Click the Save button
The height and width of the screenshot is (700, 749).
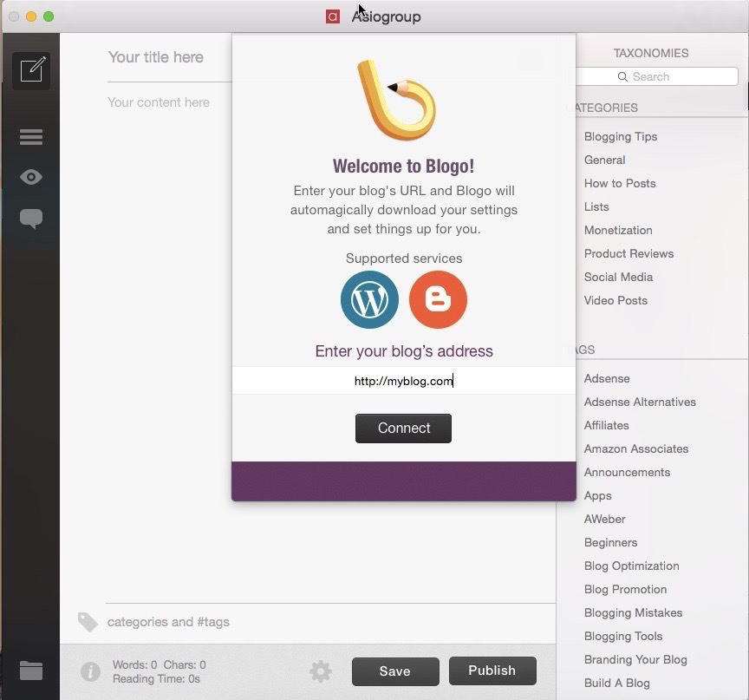pyautogui.click(x=395, y=671)
